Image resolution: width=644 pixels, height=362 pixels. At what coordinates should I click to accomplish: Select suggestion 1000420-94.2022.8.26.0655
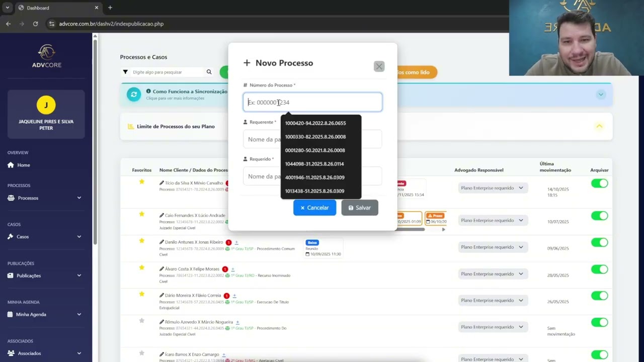tap(321, 123)
